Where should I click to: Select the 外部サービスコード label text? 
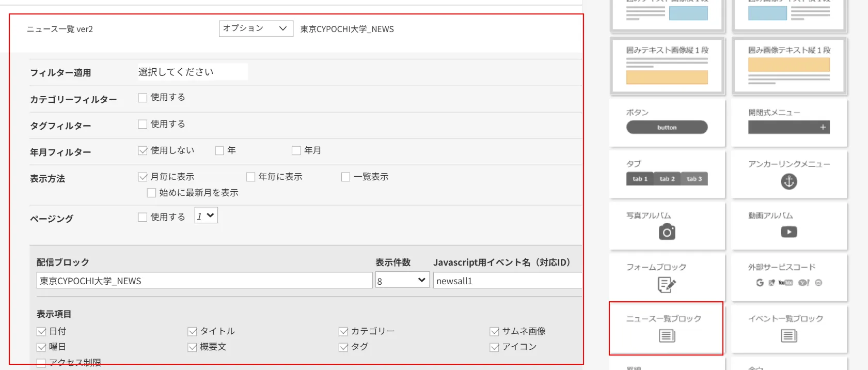pos(782,267)
